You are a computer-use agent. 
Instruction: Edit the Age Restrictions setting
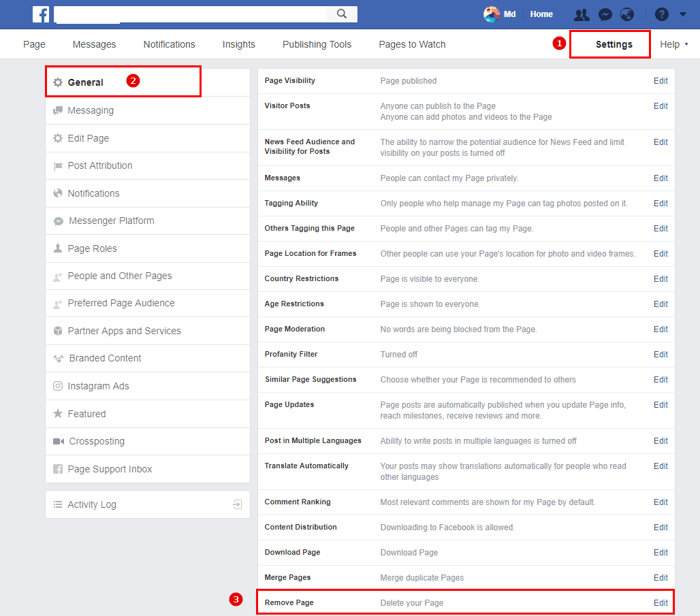(x=661, y=304)
